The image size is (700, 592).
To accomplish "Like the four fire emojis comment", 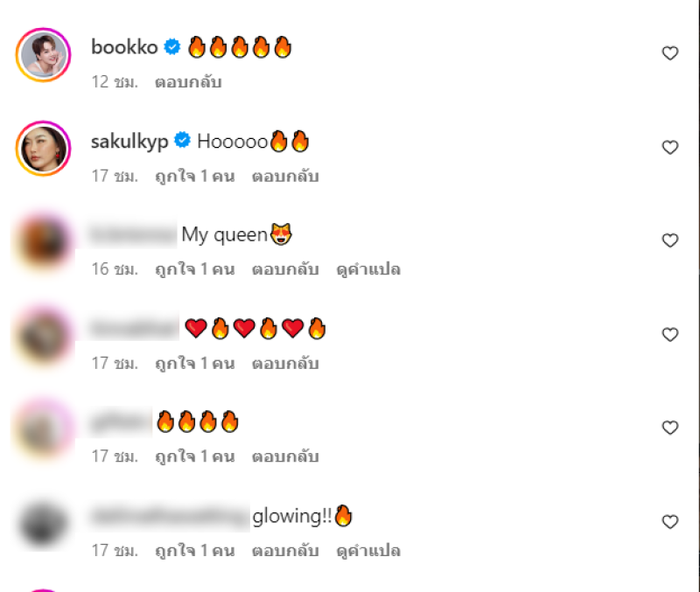I will tap(669, 428).
